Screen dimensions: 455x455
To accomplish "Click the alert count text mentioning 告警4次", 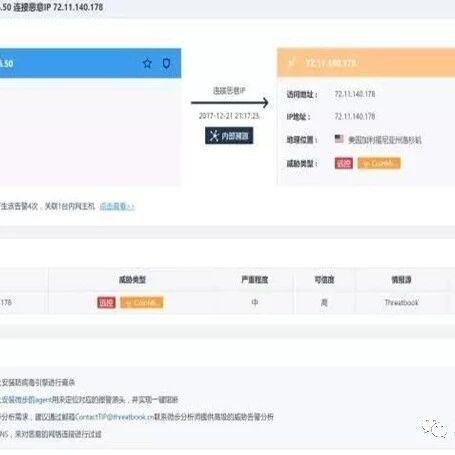I will point(48,206).
